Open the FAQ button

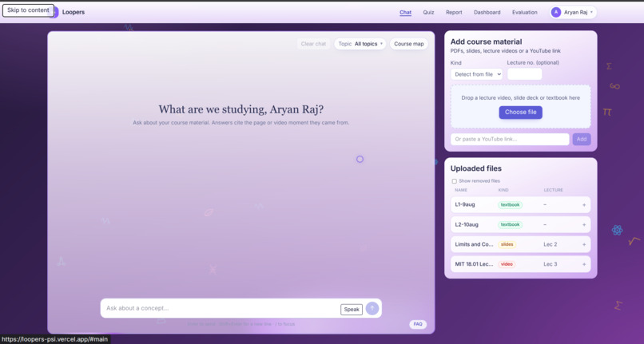[x=418, y=324]
